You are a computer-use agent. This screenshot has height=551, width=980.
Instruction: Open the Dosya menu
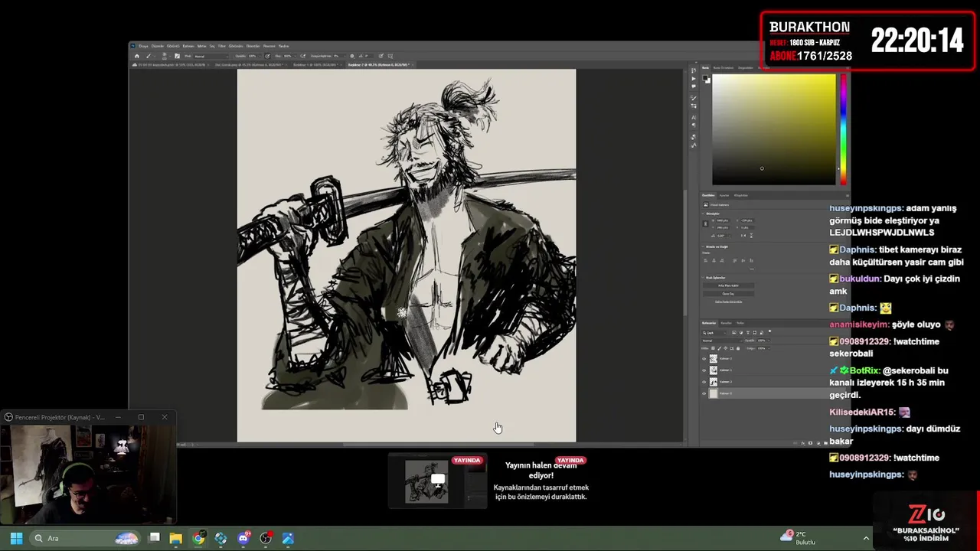[143, 46]
